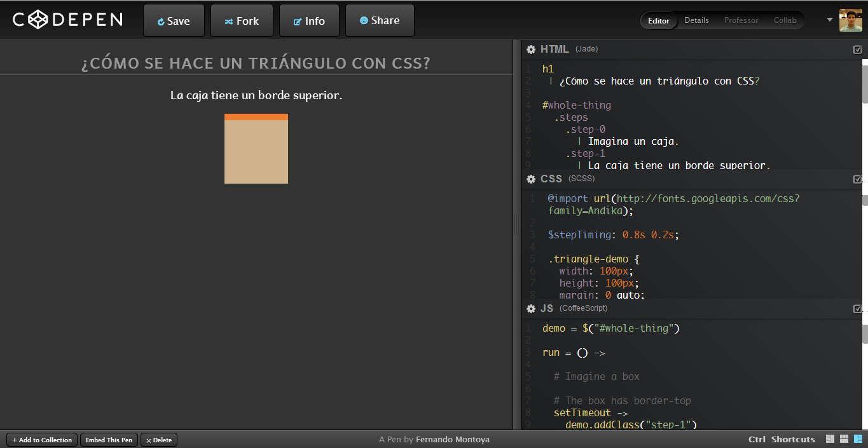Screen dimensions: 868x448
Task: Toggle the CSS panel checkbox
Action: coord(858,179)
